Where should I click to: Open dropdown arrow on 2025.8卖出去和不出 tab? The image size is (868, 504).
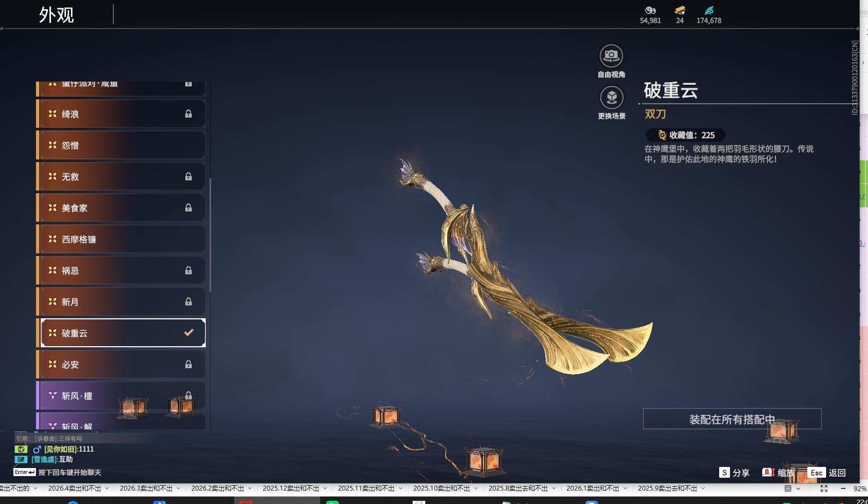pyautogui.click(x=554, y=488)
